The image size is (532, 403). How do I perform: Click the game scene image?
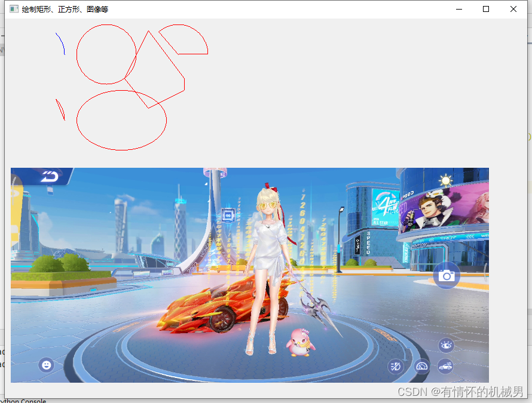click(250, 275)
